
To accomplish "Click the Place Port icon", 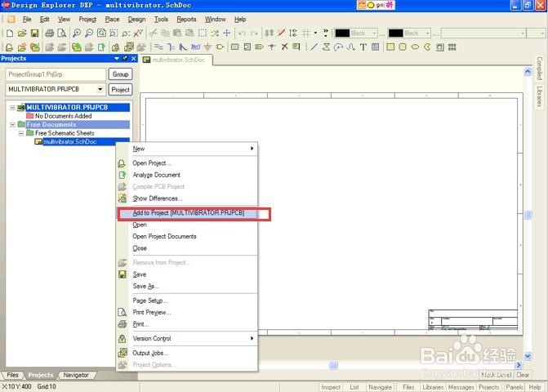I will click(260, 47).
